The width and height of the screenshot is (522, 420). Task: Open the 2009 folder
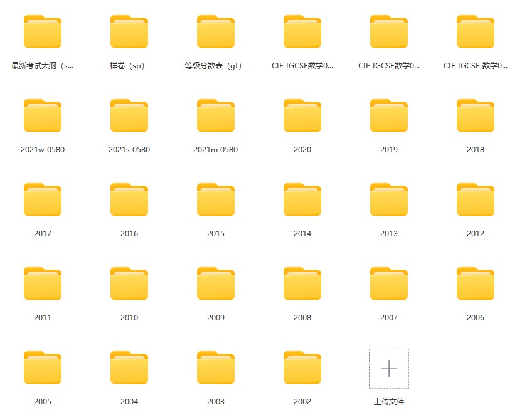(x=216, y=283)
